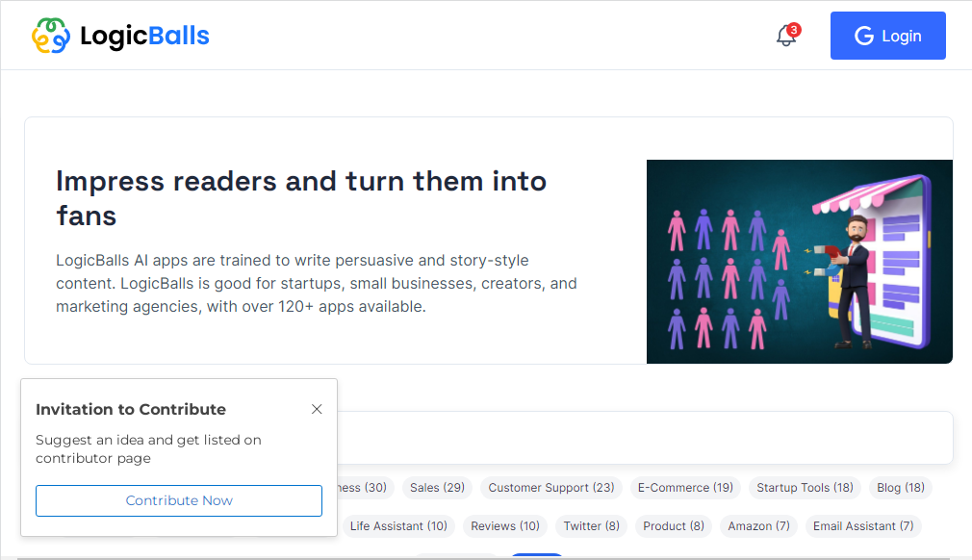Open the notification bell with red badge
The height and width of the screenshot is (560, 972).
pos(786,37)
